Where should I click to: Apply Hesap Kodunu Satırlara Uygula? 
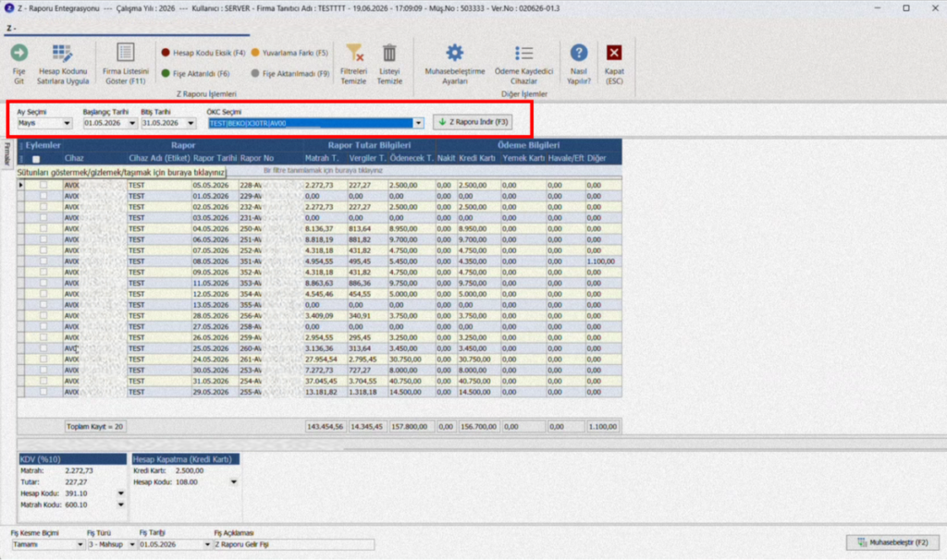point(63,65)
